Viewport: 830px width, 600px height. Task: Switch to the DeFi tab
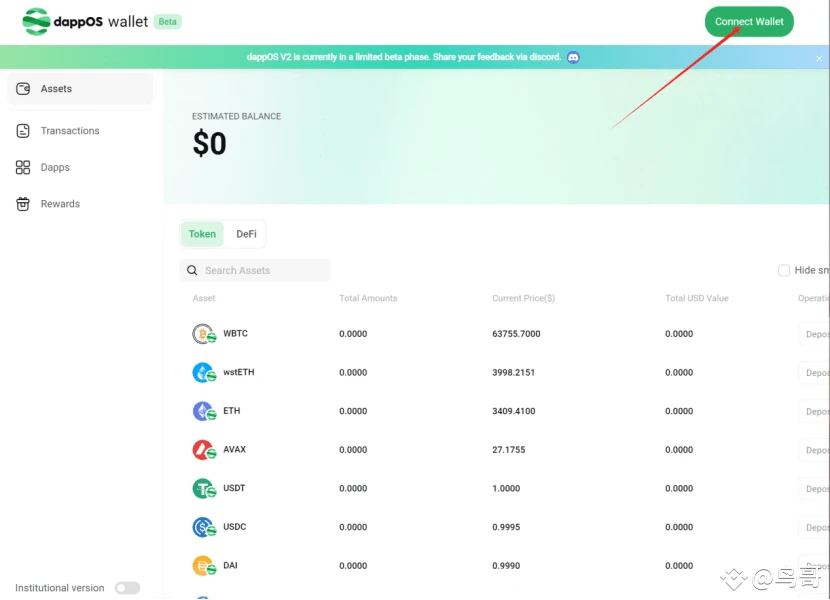[246, 234]
